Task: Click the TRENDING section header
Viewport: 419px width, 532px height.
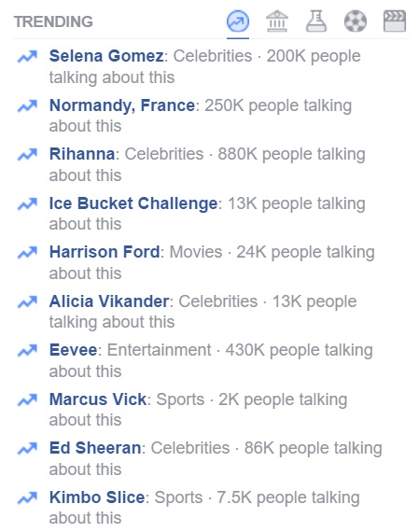Action: coord(53,21)
